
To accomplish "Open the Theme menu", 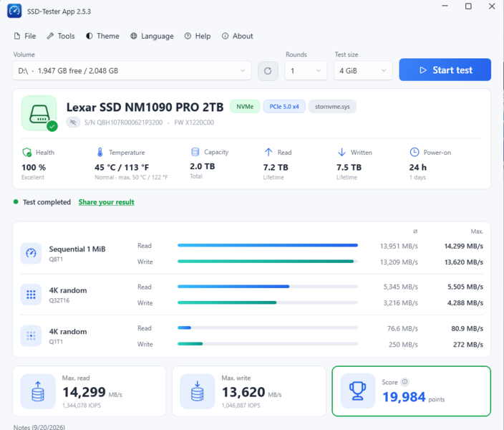I will click(102, 36).
